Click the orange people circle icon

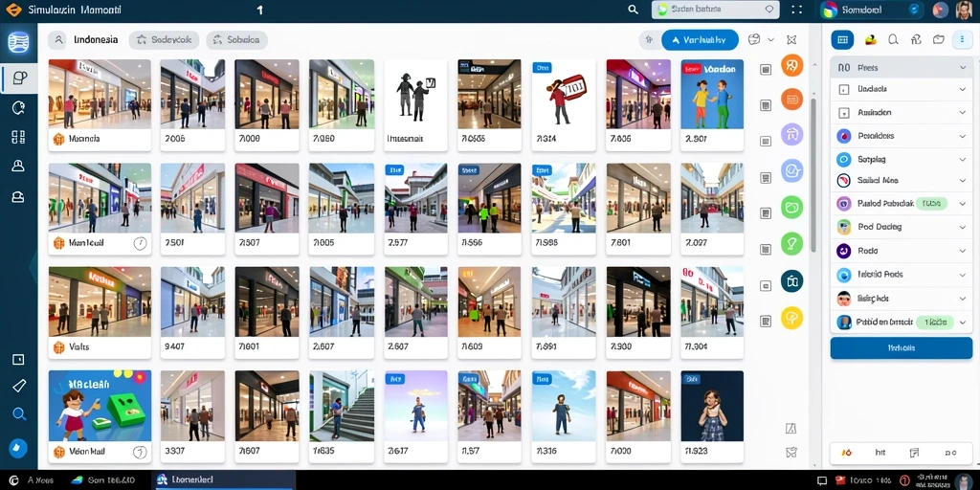[x=791, y=65]
